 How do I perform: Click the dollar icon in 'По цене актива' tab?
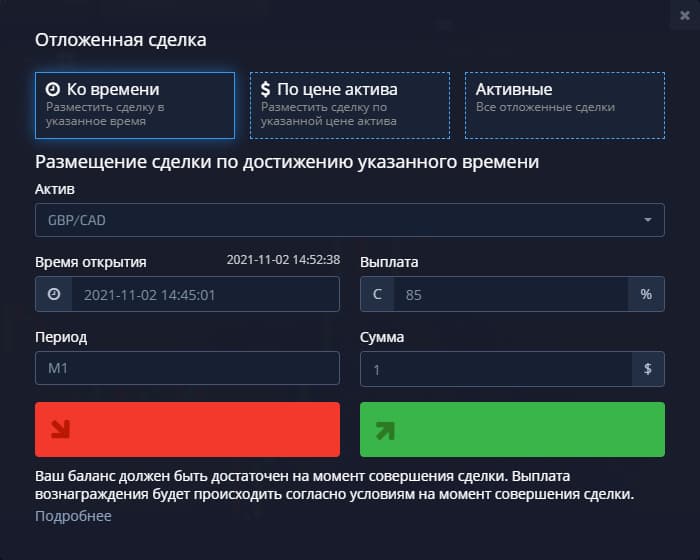266,90
